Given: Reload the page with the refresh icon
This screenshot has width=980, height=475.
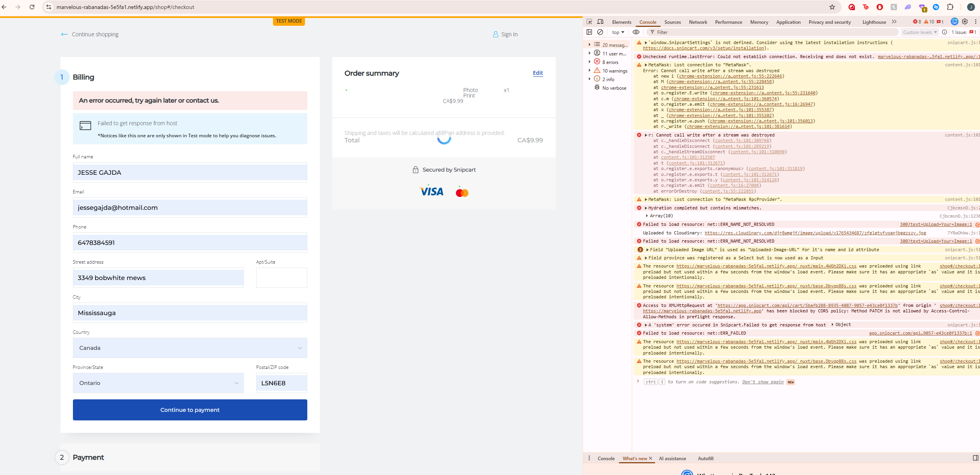Looking at the screenshot, I should click(32, 7).
